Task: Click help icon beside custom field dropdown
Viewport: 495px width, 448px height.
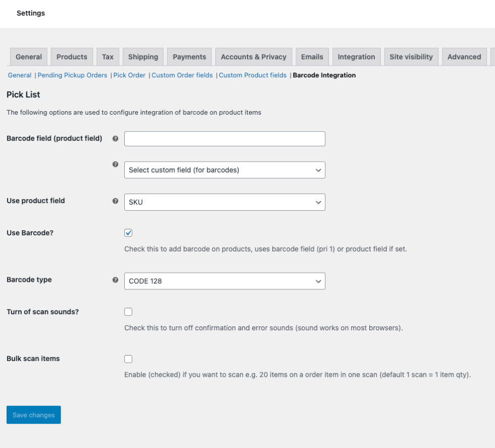Action: click(115, 164)
